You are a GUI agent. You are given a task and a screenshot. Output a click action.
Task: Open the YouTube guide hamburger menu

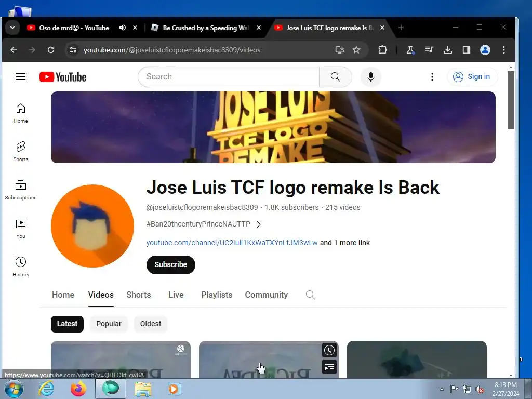(21, 77)
